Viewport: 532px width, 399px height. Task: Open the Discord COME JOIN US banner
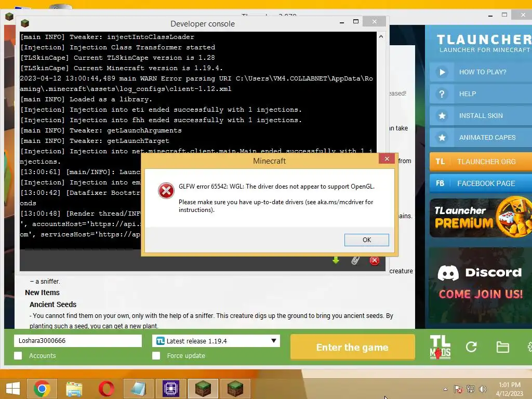coord(481,285)
